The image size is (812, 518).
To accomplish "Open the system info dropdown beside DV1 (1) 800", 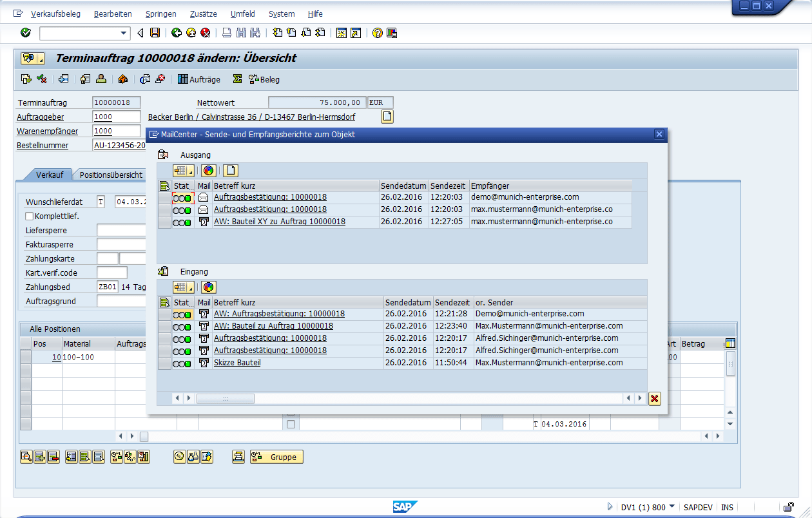I will 672,506.
